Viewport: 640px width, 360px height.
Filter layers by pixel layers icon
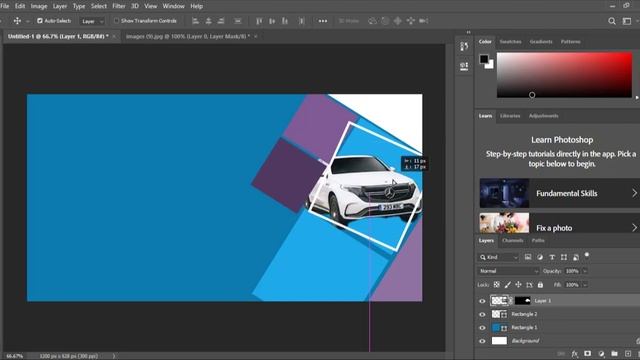click(528, 257)
